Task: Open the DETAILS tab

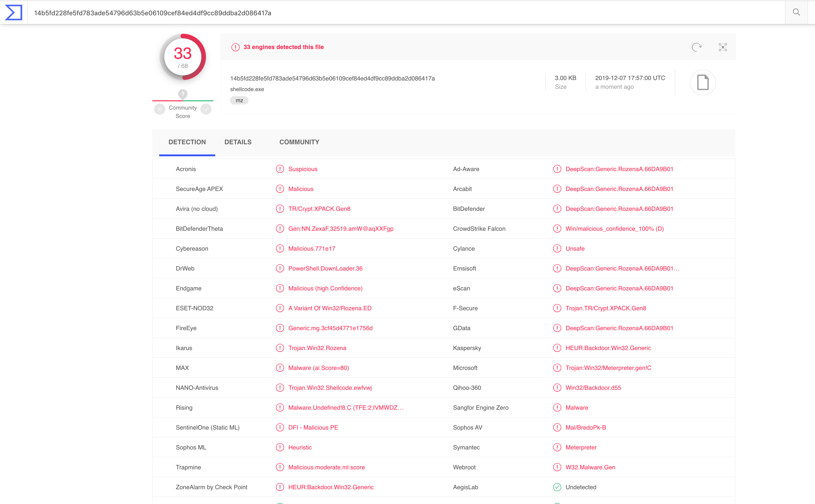Action: click(x=238, y=142)
